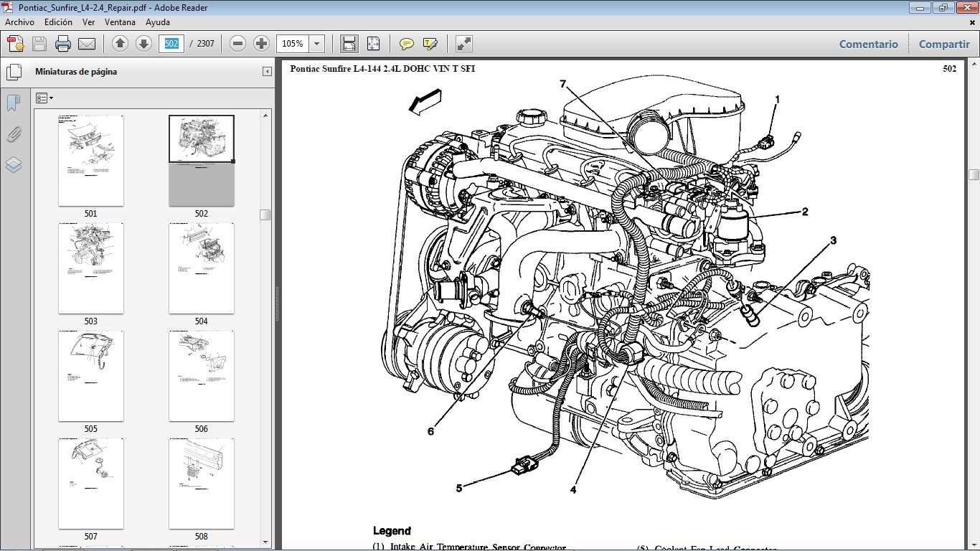Click the page header text Pontiac Sunfire
This screenshot has width=980, height=551.
382,69
